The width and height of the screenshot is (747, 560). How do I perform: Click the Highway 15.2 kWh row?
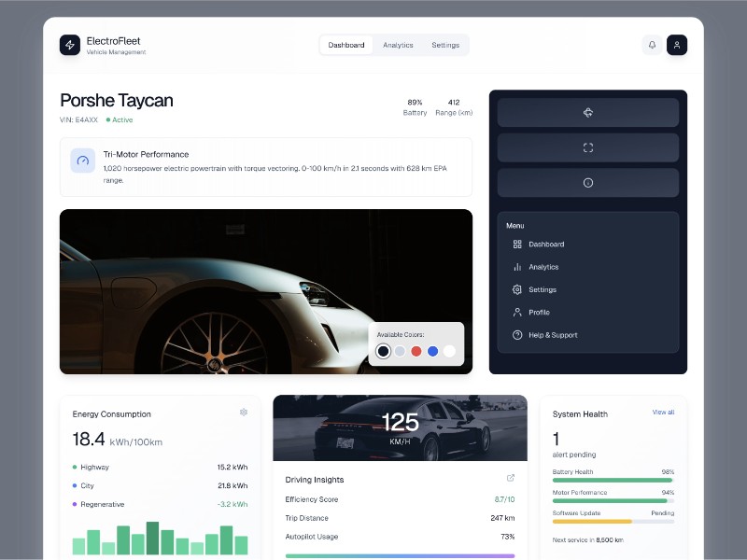pyautogui.click(x=160, y=468)
